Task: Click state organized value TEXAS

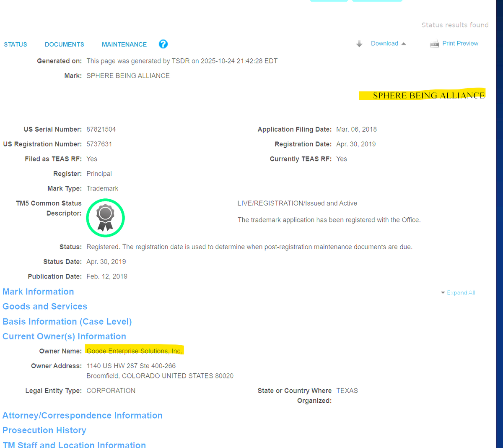Action: pyautogui.click(x=347, y=391)
